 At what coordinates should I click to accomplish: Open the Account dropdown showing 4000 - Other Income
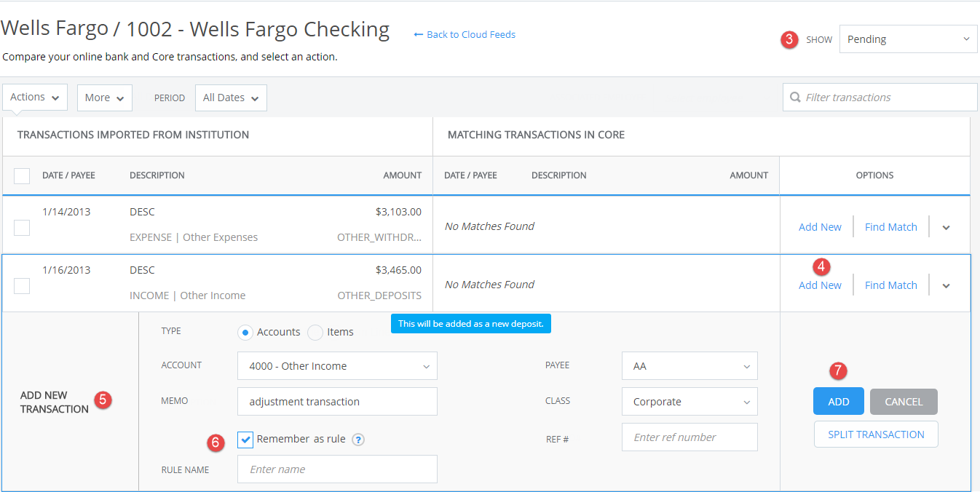(x=337, y=365)
